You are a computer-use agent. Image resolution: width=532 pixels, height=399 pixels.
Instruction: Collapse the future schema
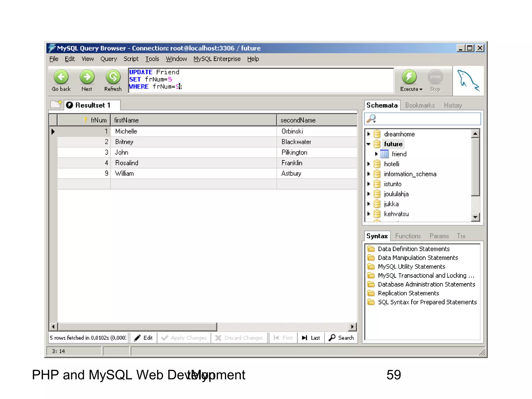pos(368,144)
